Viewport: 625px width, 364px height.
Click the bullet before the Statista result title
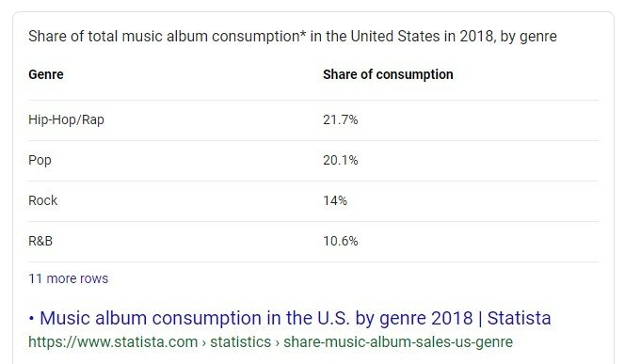tap(31, 318)
